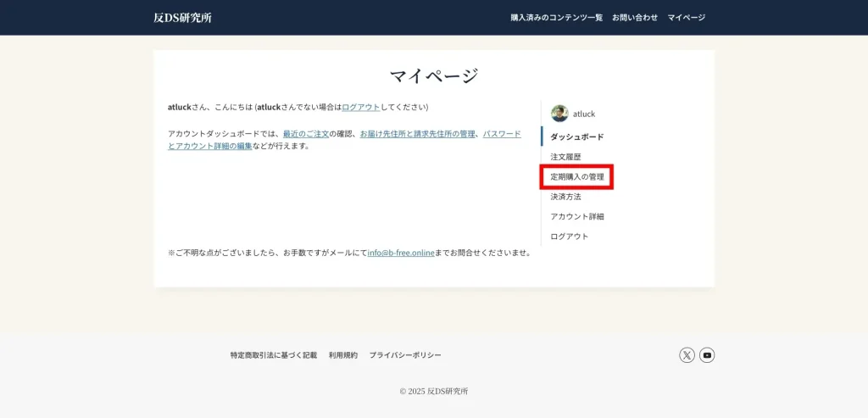Select マイページ in the top navigation
This screenshot has height=418, width=868.
(x=686, y=18)
